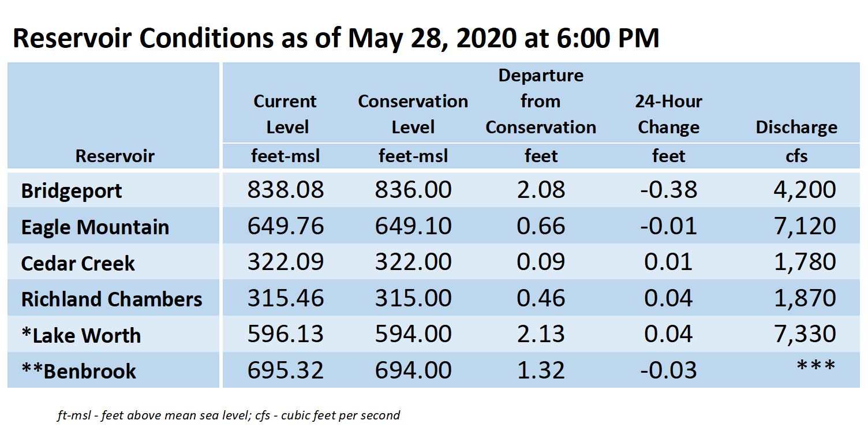868x431 pixels.
Task: Select Bridgeport's current level 838.08
Action: 286,190
